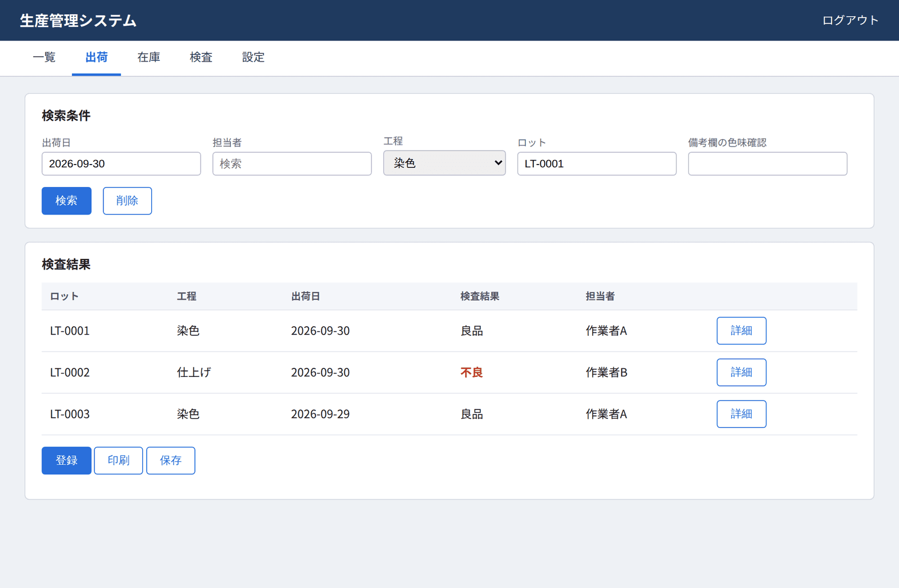Click the 保存 button
Screen dimensions: 899x588
[171, 461]
